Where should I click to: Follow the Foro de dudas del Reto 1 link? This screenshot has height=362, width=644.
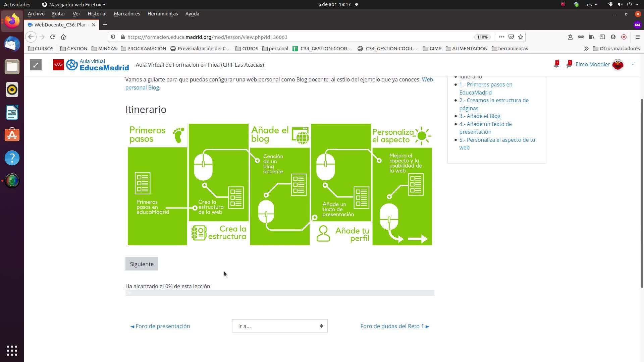coord(394,326)
